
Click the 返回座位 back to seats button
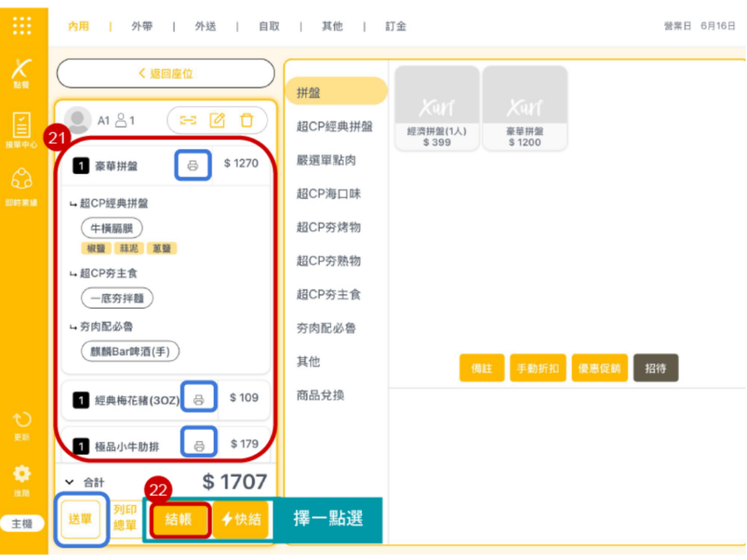pos(166,74)
